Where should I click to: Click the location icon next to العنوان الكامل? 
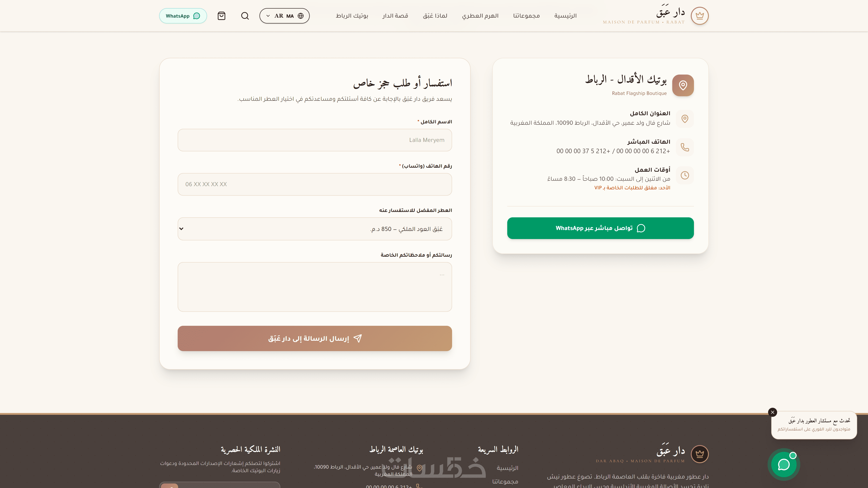pyautogui.click(x=685, y=119)
